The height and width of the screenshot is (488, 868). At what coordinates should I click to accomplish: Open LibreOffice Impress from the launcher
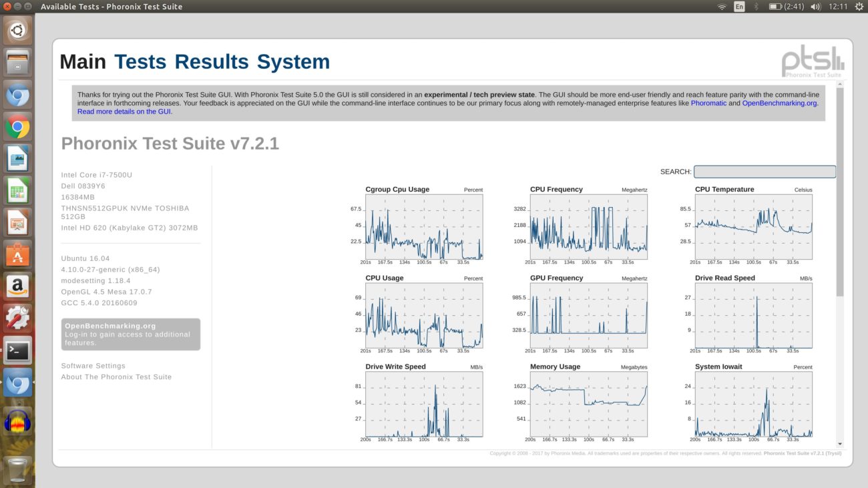(x=17, y=222)
